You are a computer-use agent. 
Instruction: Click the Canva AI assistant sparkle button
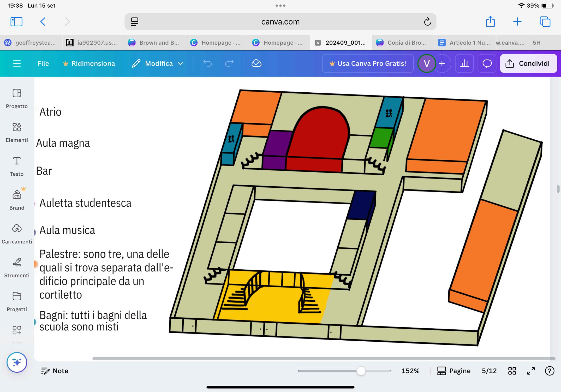point(17,362)
